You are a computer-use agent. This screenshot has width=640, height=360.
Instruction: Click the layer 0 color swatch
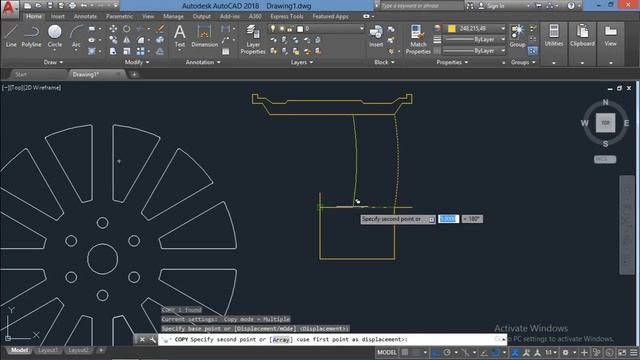(x=300, y=29)
